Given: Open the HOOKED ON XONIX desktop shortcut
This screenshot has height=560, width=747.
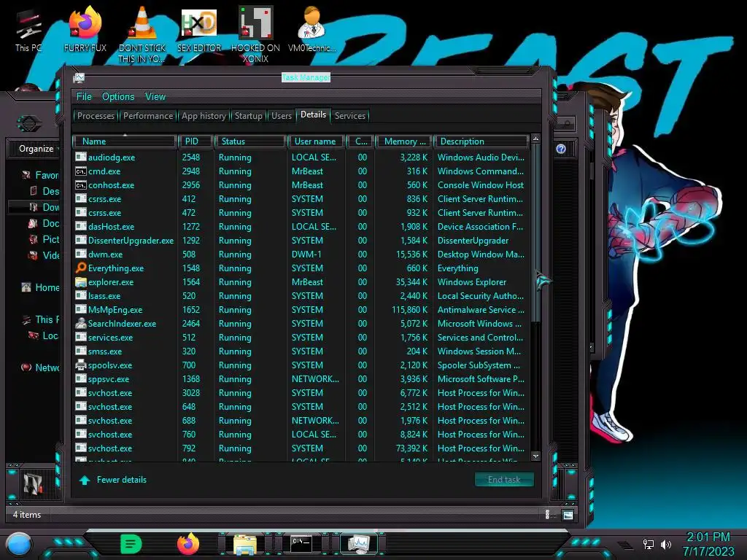Looking at the screenshot, I should pyautogui.click(x=255, y=36).
